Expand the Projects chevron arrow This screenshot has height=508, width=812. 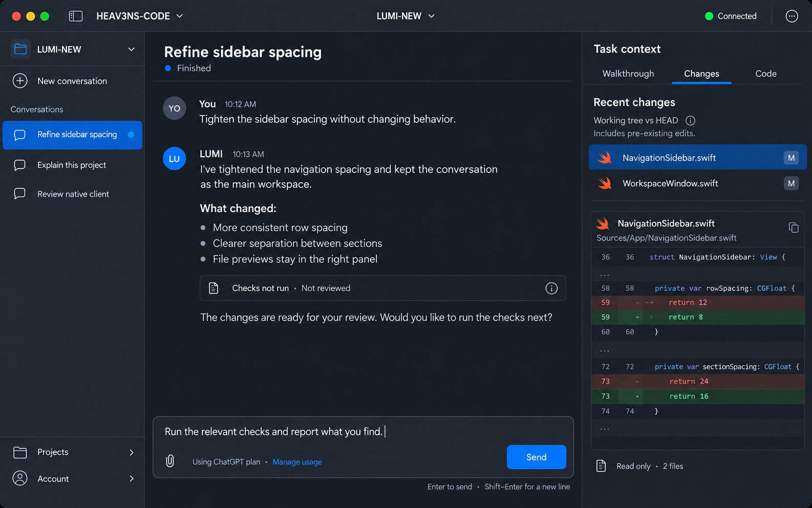tap(132, 452)
